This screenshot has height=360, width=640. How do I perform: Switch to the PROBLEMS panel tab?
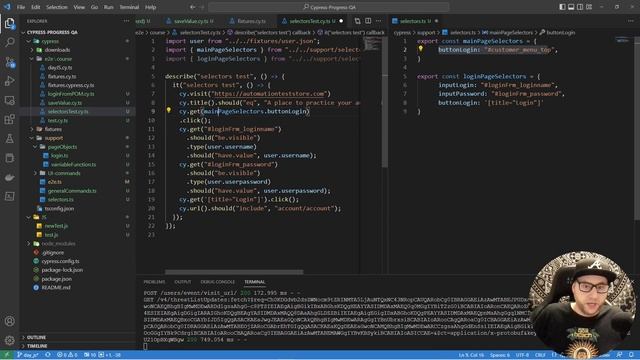click(x=154, y=282)
